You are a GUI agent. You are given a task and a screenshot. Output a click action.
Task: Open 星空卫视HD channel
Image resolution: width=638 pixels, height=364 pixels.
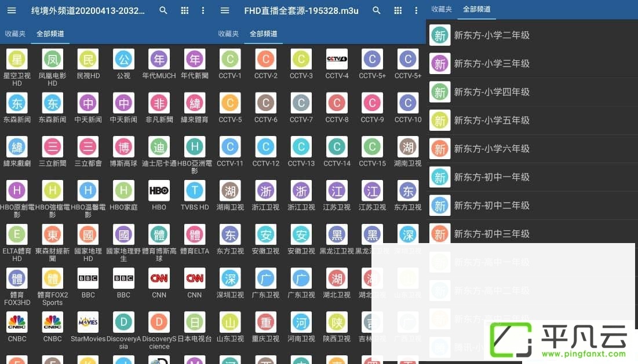17,67
